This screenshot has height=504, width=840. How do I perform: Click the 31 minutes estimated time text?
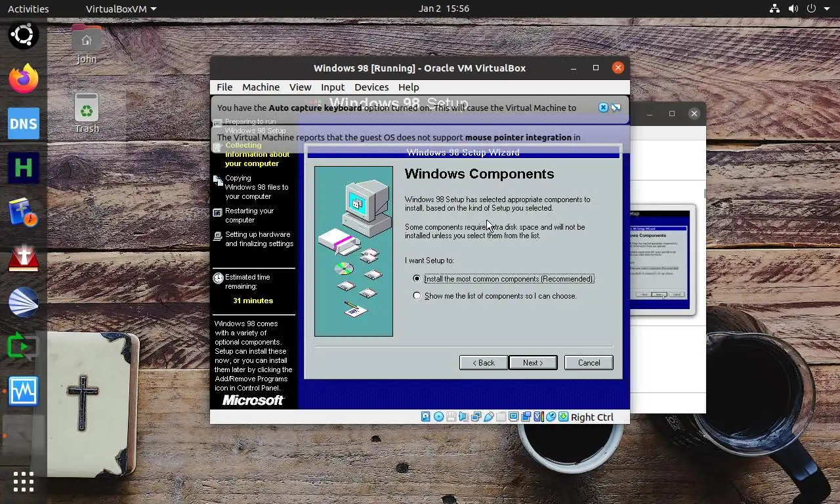click(x=253, y=301)
